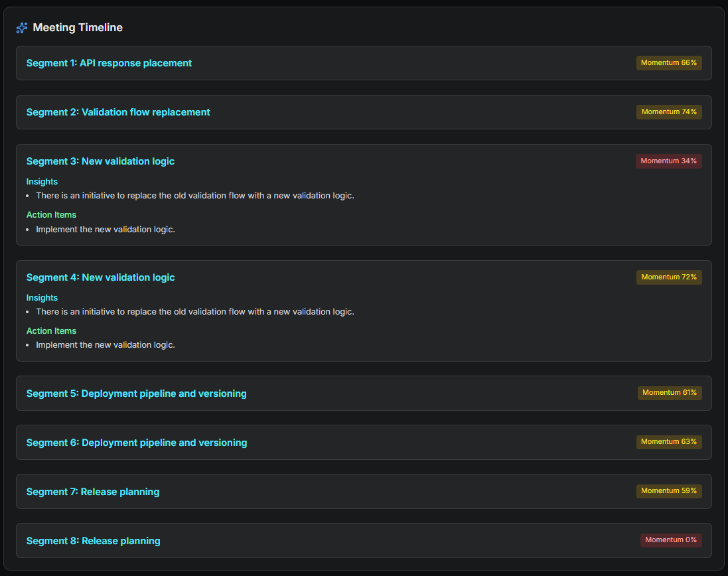Open Segment 8: Release planning

93,541
